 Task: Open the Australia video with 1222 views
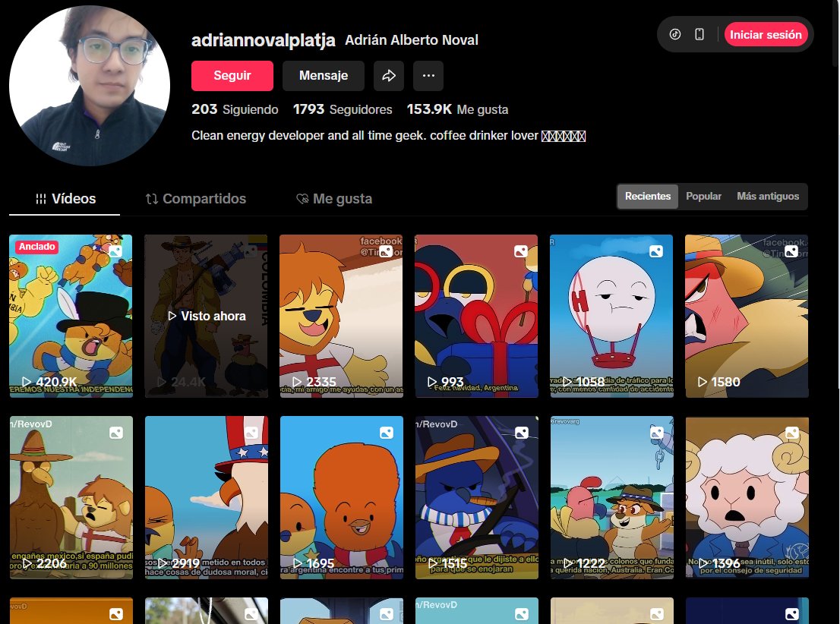tap(612, 497)
